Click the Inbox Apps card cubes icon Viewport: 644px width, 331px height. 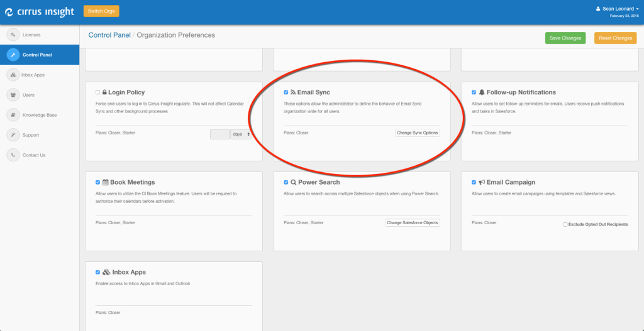(x=106, y=272)
